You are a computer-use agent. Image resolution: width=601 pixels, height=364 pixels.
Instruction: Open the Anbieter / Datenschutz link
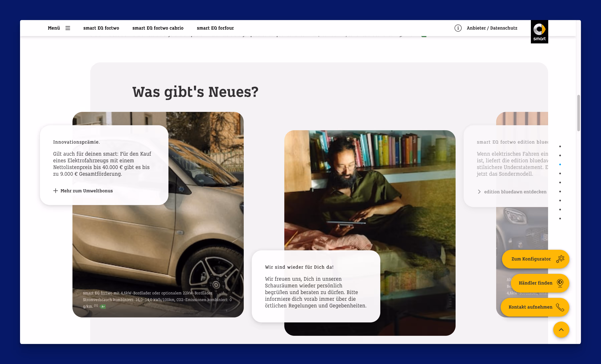492,28
